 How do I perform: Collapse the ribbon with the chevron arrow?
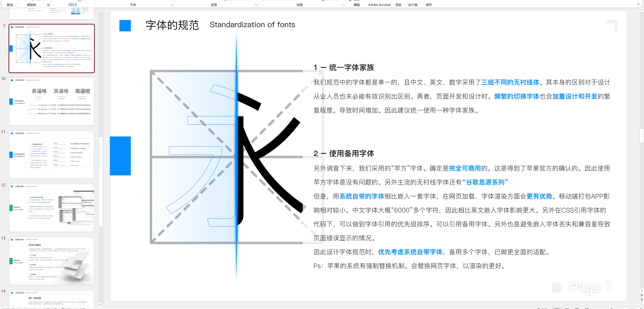click(638, 4)
